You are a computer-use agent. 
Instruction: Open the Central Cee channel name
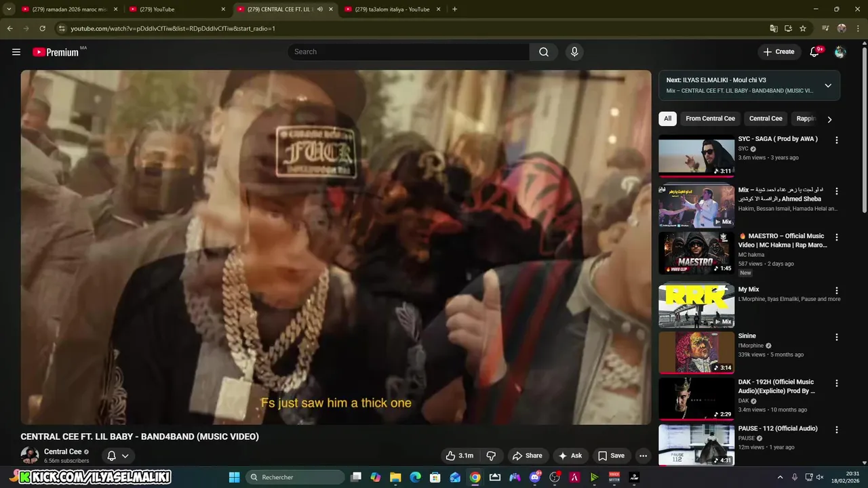pos(62,451)
